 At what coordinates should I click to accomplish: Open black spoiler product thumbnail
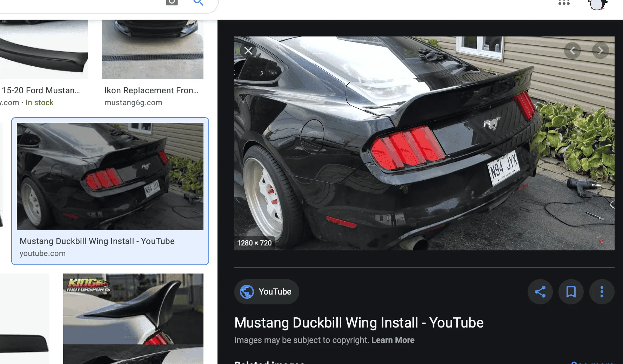pyautogui.click(x=44, y=49)
